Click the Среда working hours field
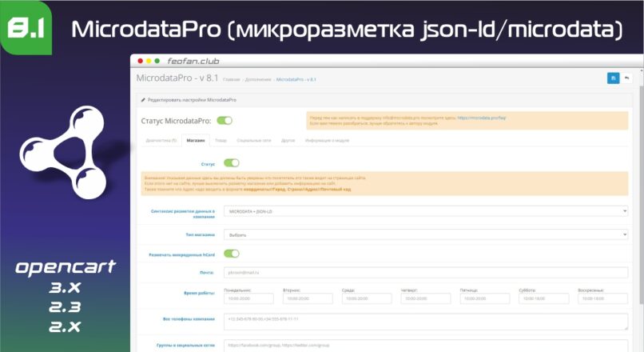 coord(367,298)
